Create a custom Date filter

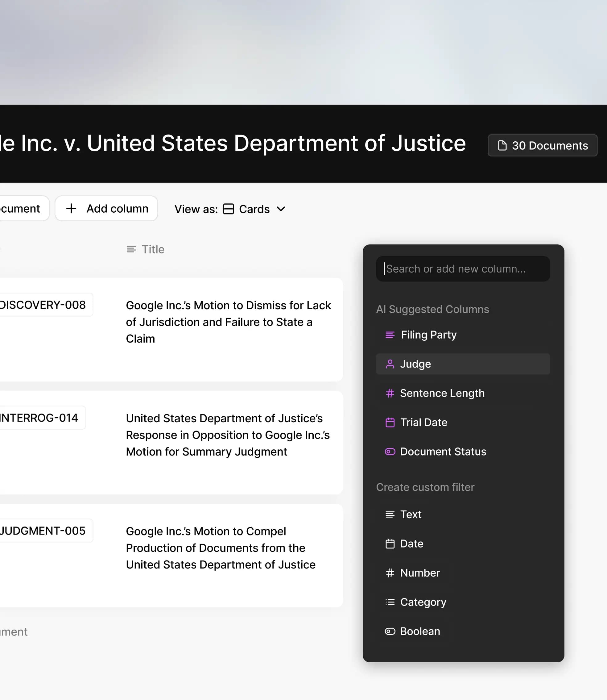point(463,544)
